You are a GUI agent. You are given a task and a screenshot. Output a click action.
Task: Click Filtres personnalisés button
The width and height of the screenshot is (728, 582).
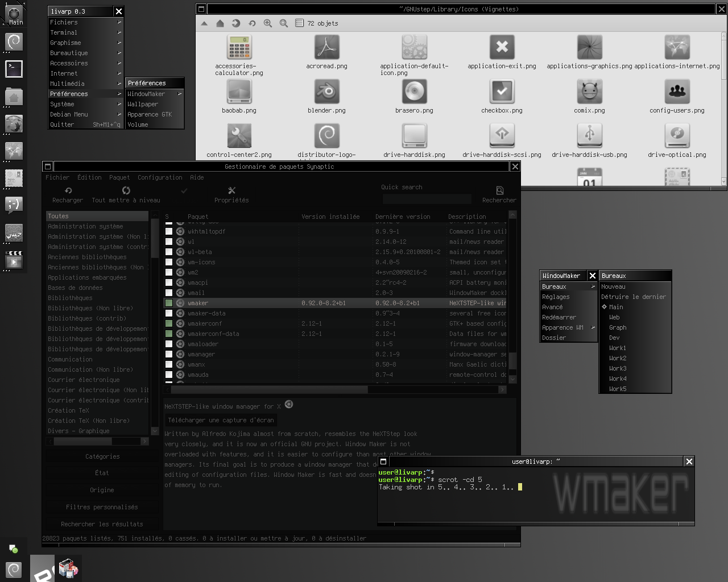point(102,507)
